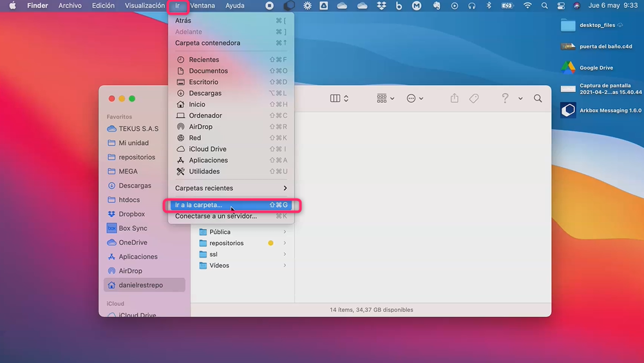The width and height of the screenshot is (644, 363).
Task: Open the Ventana menu in menu bar
Action: [202, 6]
